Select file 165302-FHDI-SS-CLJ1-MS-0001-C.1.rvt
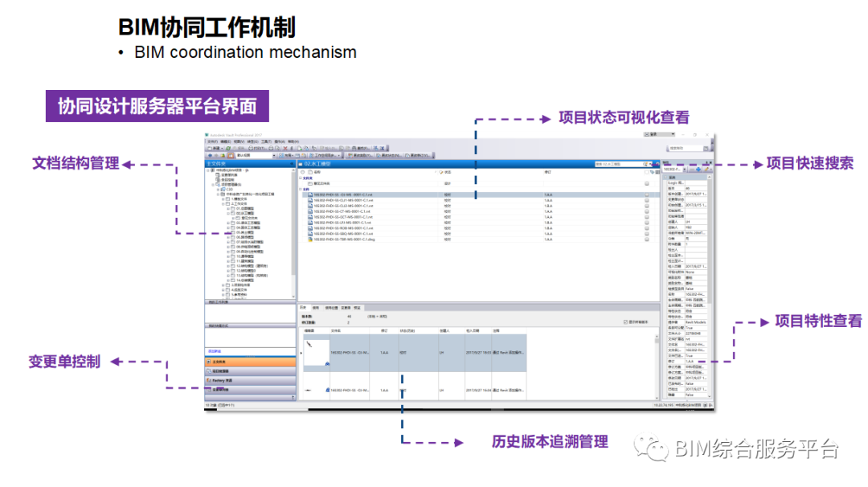Viewport: 868px width, 487px height. click(343, 200)
